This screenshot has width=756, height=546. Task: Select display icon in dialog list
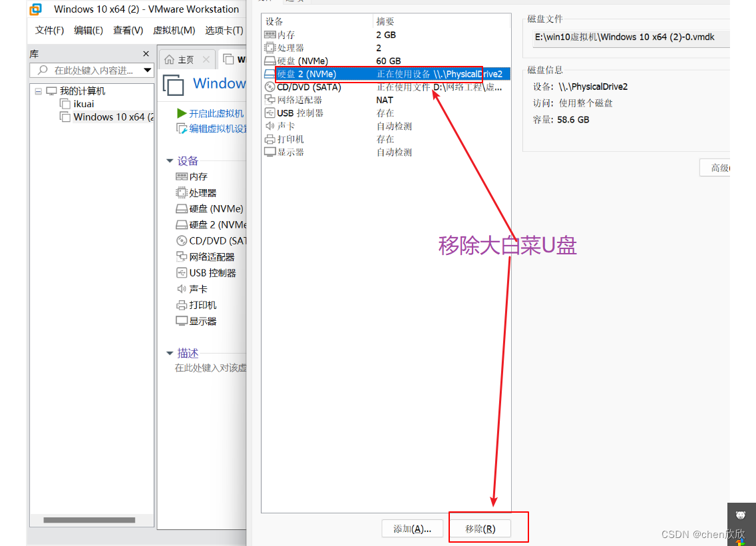point(270,152)
